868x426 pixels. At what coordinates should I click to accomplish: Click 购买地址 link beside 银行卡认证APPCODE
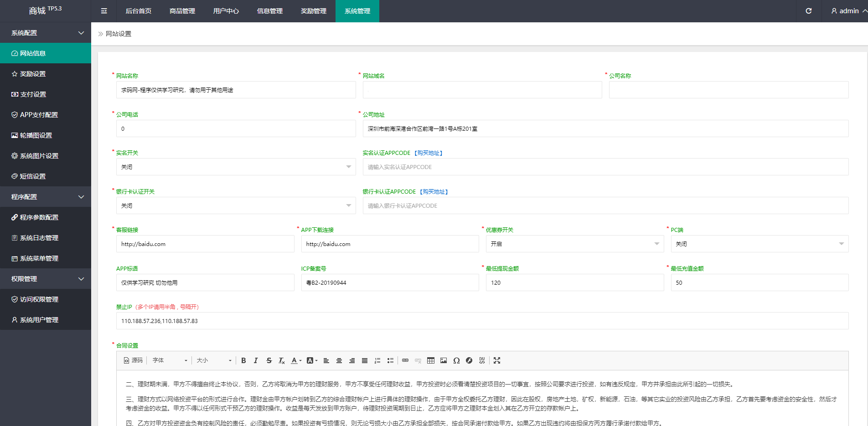434,192
